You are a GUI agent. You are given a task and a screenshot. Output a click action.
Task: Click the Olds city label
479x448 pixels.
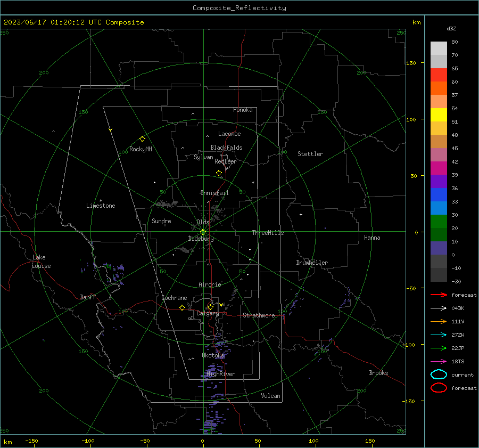(203, 222)
